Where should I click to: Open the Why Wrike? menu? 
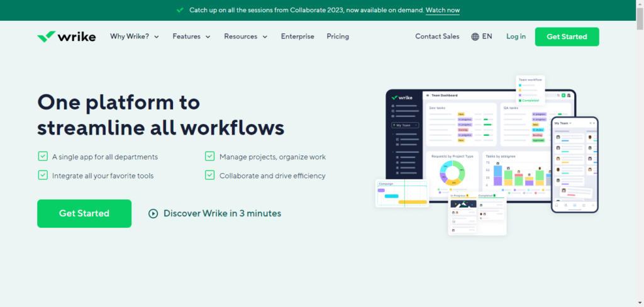point(135,36)
